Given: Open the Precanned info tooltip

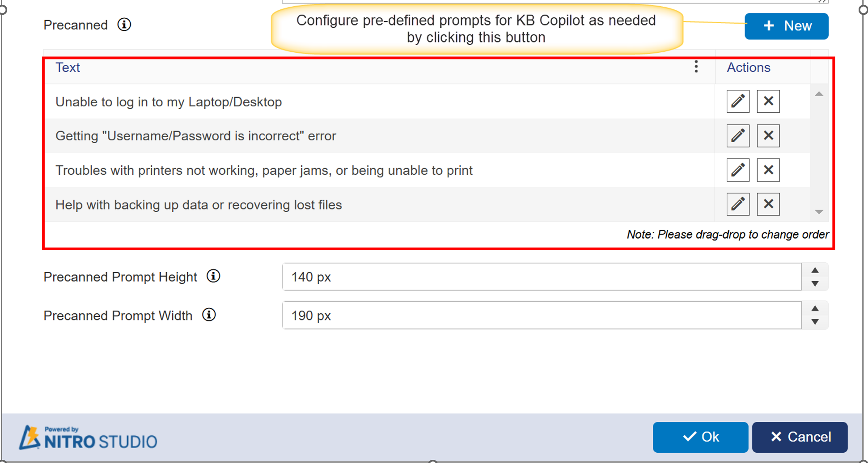Looking at the screenshot, I should pos(124,25).
